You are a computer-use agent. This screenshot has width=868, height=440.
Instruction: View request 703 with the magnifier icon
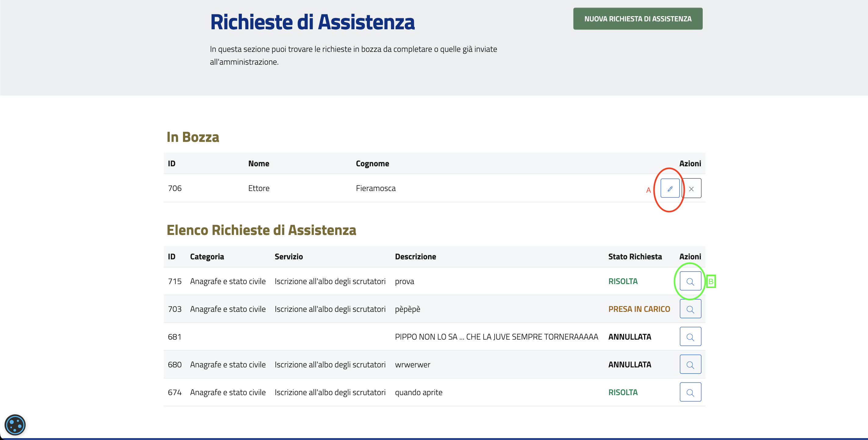pyautogui.click(x=690, y=309)
